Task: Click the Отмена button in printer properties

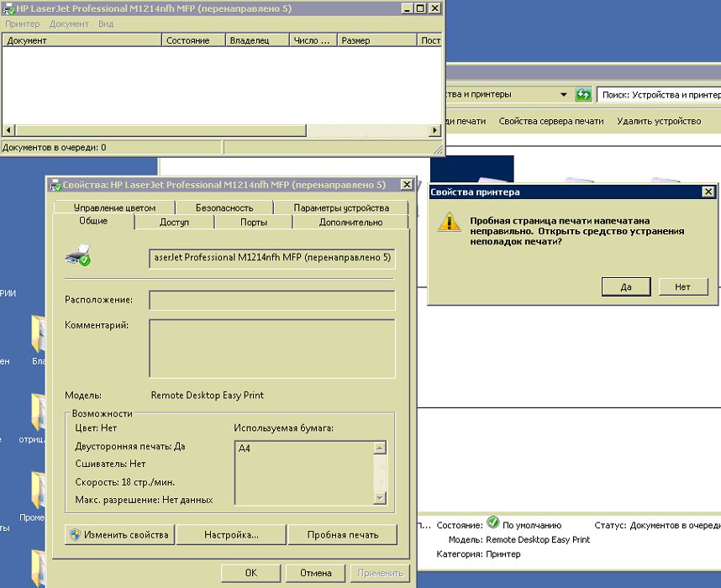Action: [x=316, y=573]
